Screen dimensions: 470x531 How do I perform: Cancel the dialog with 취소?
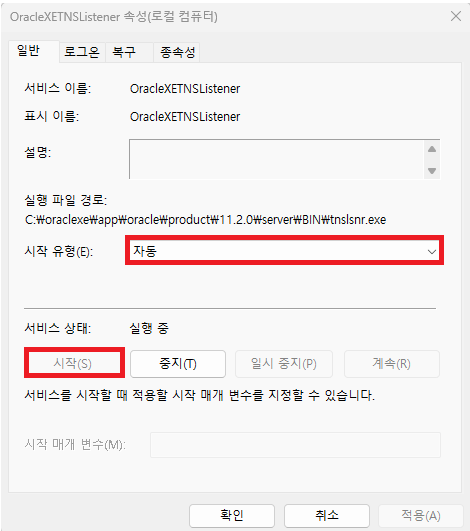pos(327,515)
